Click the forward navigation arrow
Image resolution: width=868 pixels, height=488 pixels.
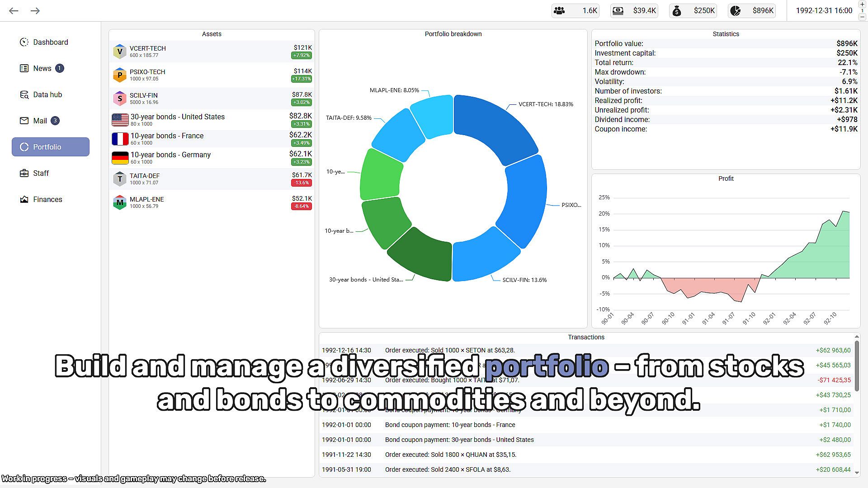point(35,10)
